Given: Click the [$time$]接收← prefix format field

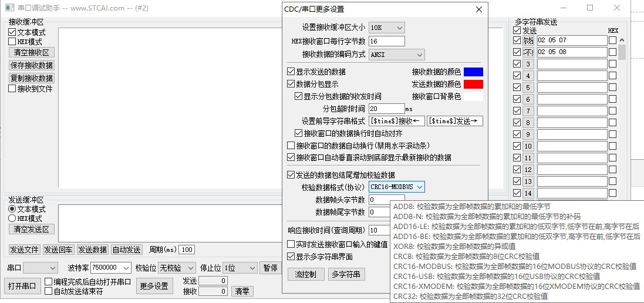Looking at the screenshot, I should [x=396, y=121].
